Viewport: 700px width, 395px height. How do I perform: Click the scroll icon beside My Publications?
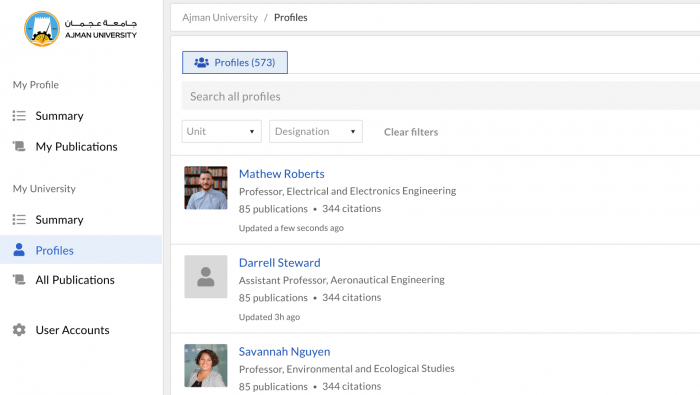19,146
